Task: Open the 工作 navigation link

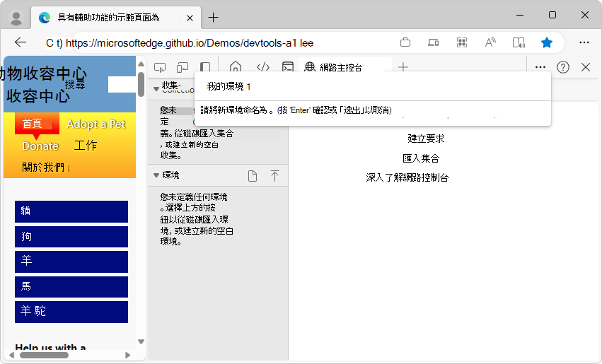Action: [85, 146]
